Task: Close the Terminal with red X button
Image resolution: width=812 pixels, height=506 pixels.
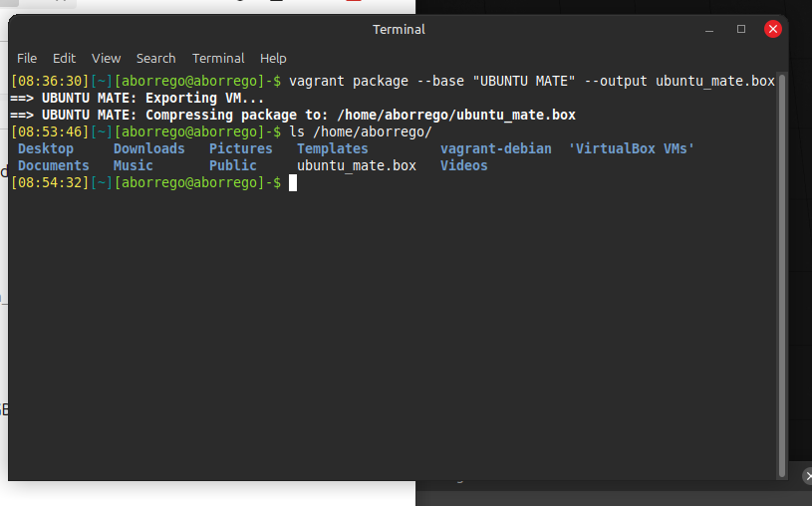Action: click(x=773, y=30)
